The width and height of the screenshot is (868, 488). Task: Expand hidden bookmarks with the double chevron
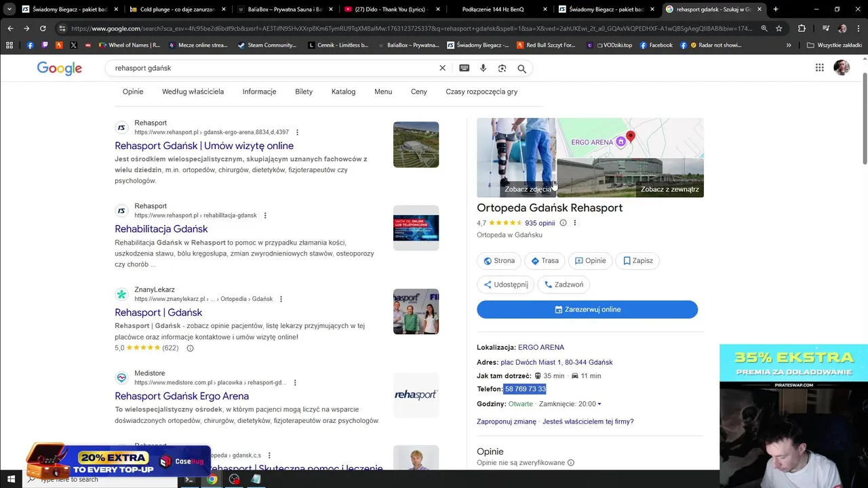tap(789, 45)
